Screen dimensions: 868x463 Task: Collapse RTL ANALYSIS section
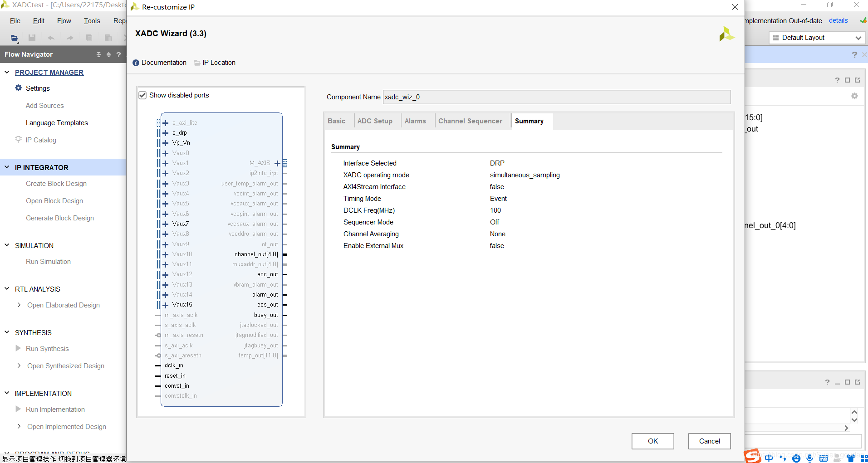(x=7, y=289)
